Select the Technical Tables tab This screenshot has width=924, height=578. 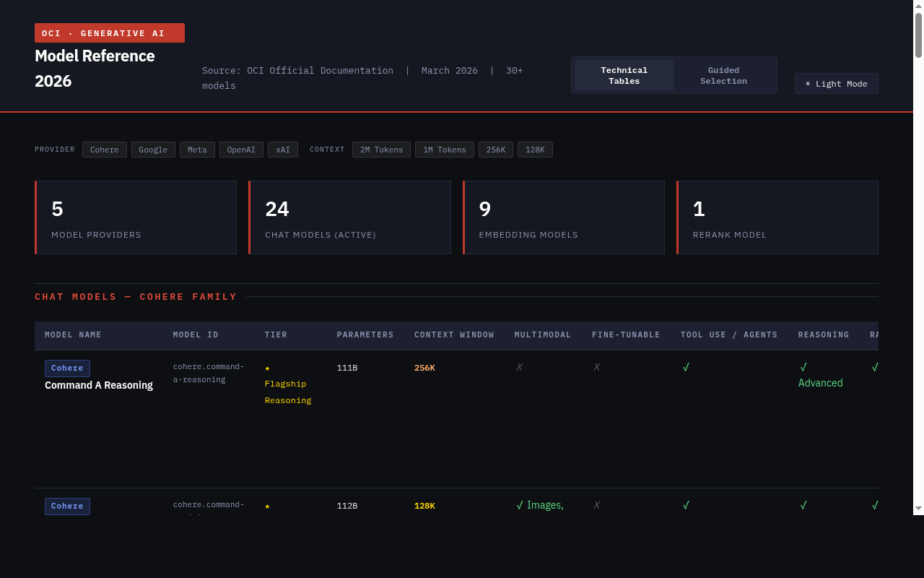coord(624,76)
